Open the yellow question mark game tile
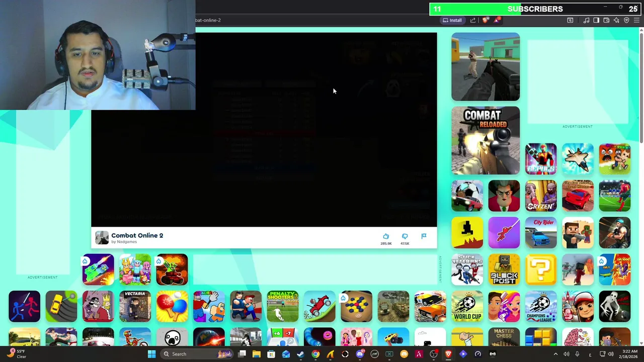Viewport: 644px width, 362px height. 541,269
